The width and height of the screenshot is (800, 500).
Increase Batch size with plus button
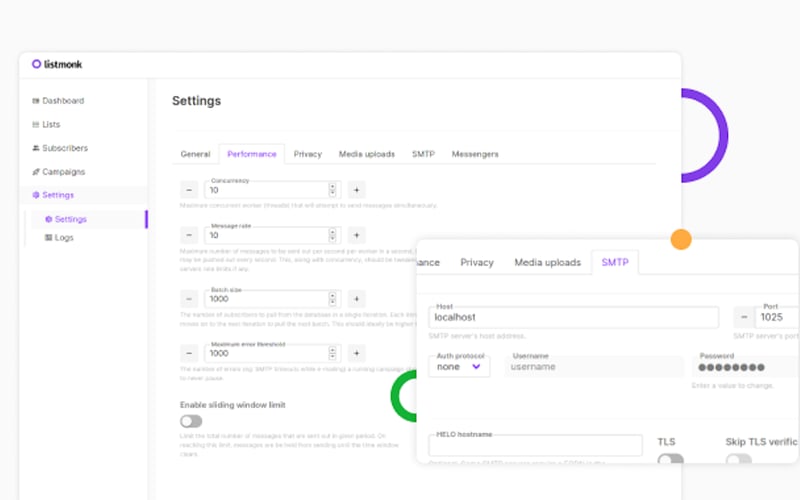pyautogui.click(x=357, y=299)
